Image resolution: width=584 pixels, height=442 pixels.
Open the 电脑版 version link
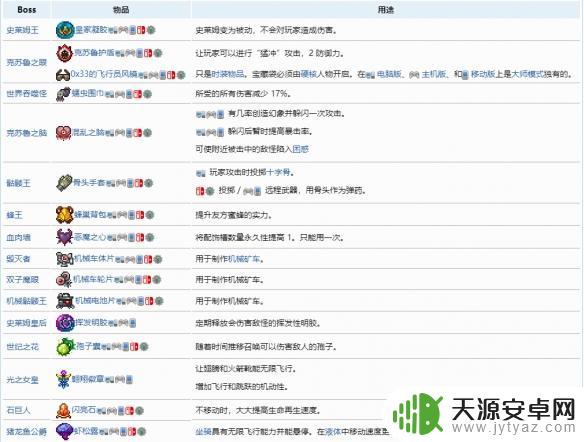pyautogui.click(x=389, y=74)
